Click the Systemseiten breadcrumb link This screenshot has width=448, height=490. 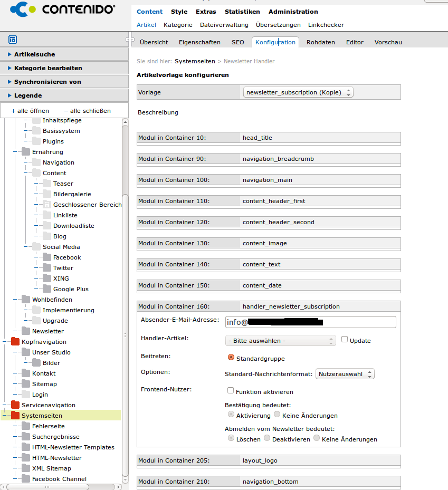click(x=195, y=61)
